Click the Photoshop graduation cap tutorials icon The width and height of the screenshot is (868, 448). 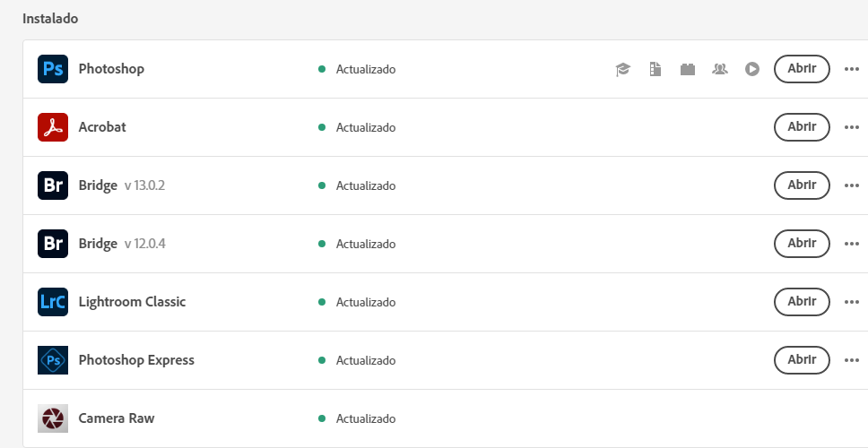623,69
